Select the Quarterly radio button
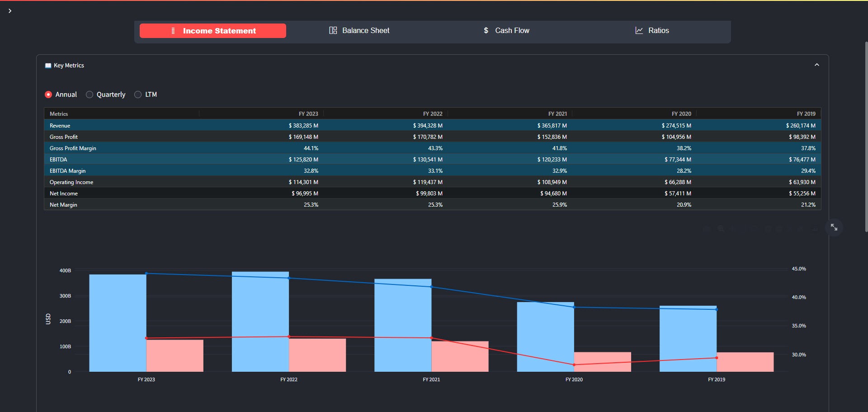 click(x=90, y=95)
